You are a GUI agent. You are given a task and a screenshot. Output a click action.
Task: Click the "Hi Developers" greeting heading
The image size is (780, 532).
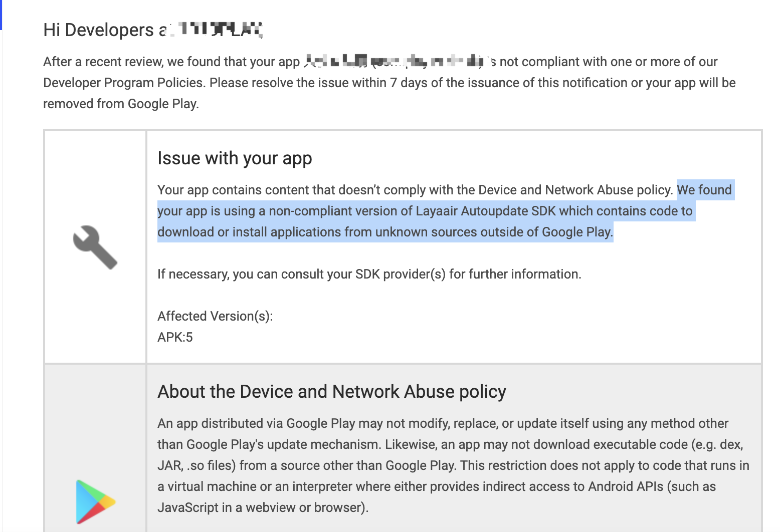click(x=98, y=30)
